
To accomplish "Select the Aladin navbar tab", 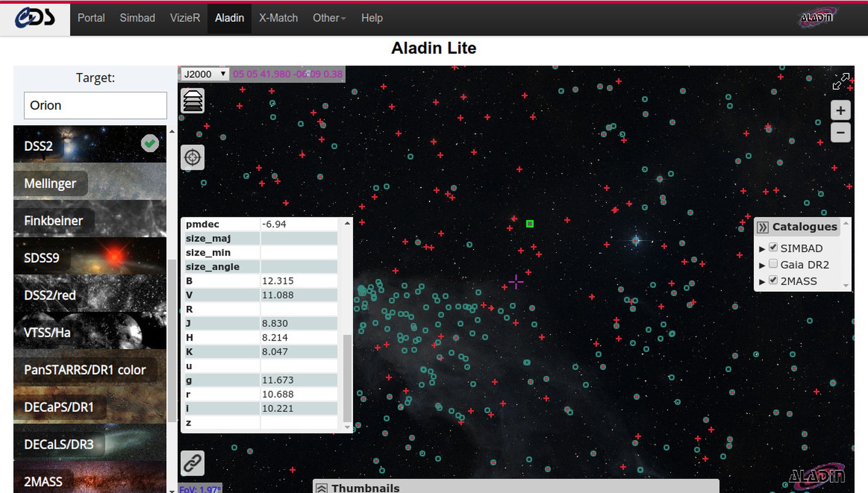I will point(229,18).
